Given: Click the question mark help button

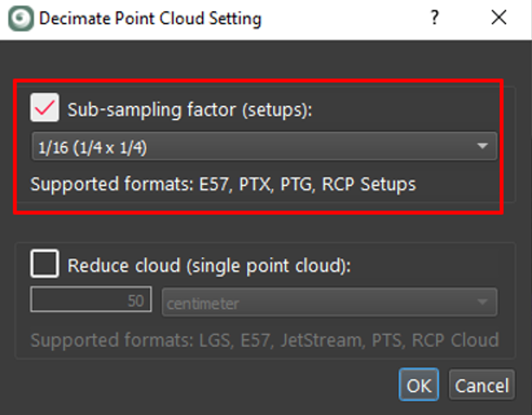Looking at the screenshot, I should tap(435, 18).
